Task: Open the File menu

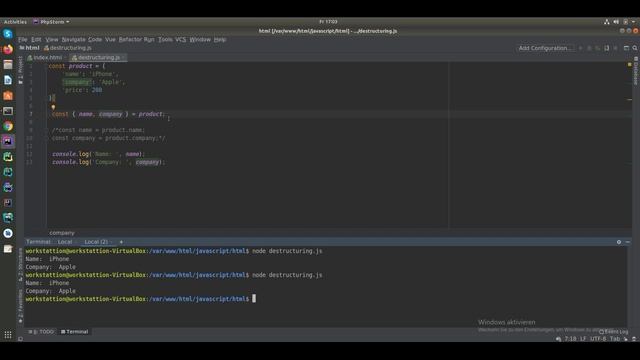Action: 22,40
